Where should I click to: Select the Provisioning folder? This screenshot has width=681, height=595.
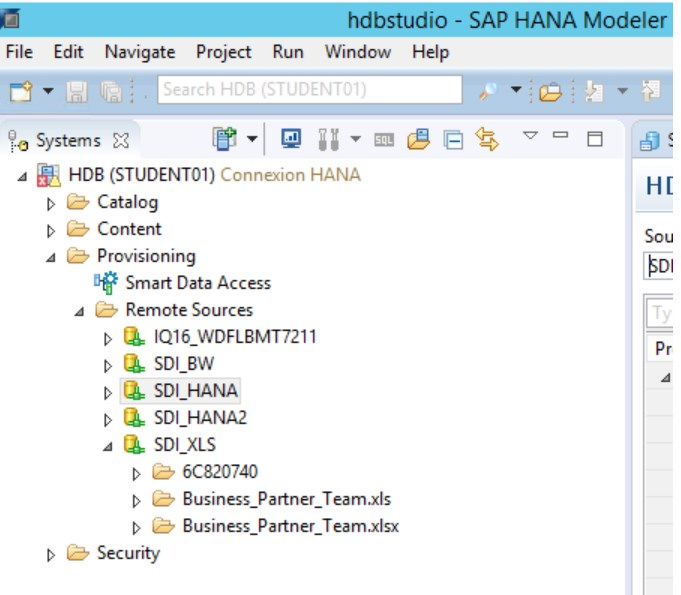point(132,256)
